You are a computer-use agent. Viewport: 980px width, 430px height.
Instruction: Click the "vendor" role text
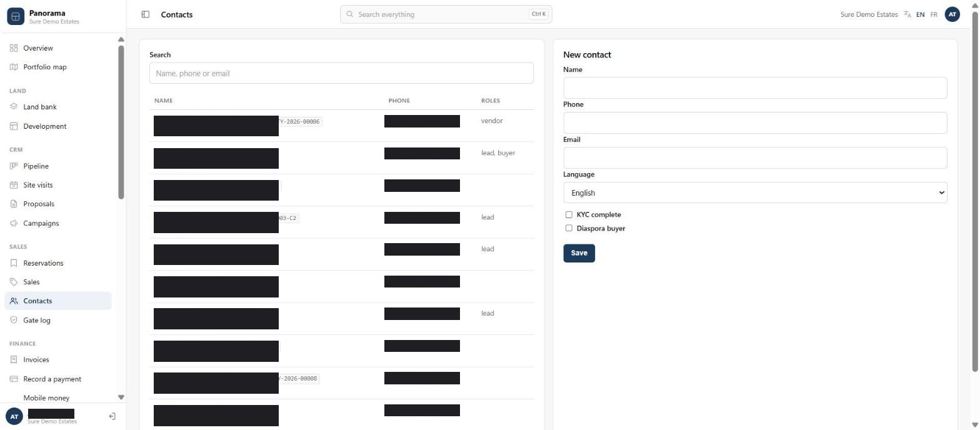pyautogui.click(x=492, y=121)
